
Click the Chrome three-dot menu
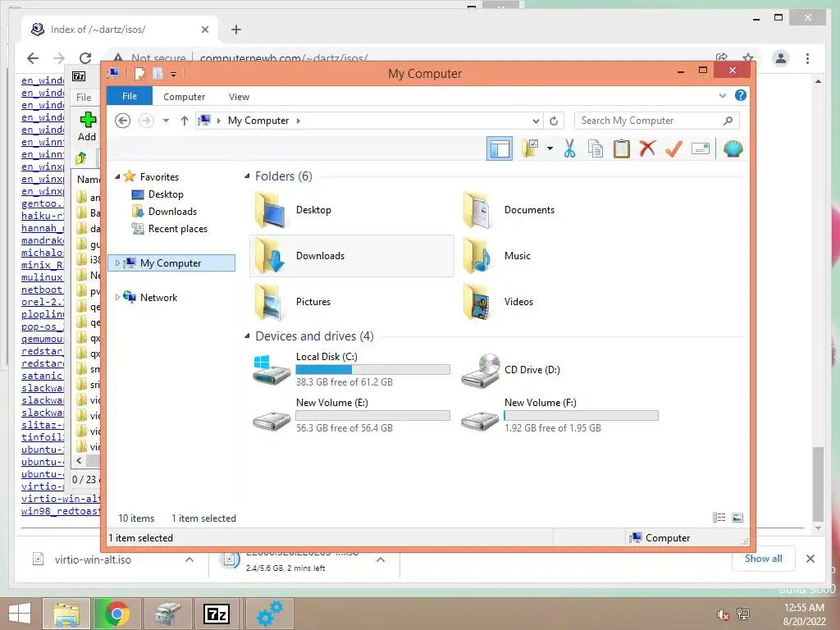807,58
